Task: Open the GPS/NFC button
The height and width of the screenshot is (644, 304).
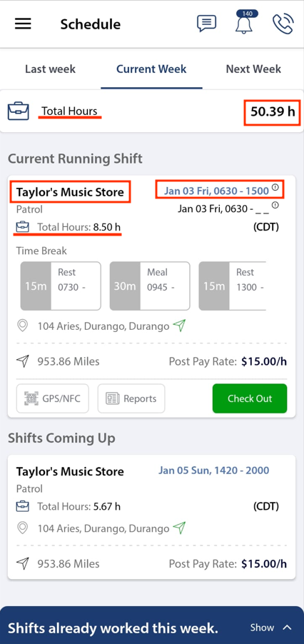Action: [x=53, y=398]
